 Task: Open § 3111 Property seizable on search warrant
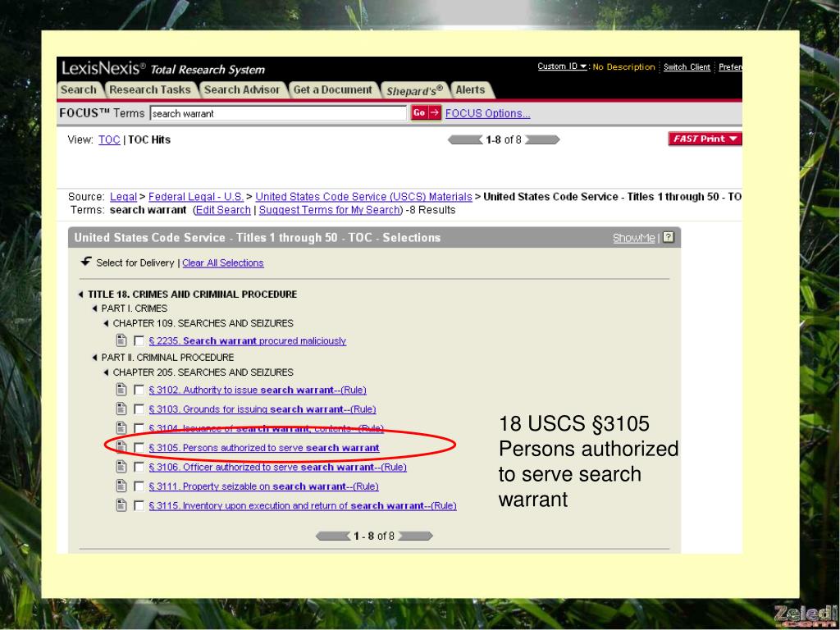[263, 486]
